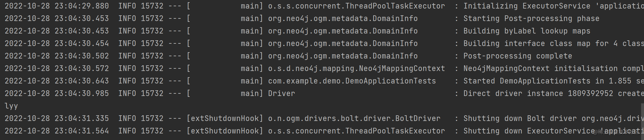Click the 'Driver' logger name
The height and width of the screenshot is (140, 644).
point(281,93)
